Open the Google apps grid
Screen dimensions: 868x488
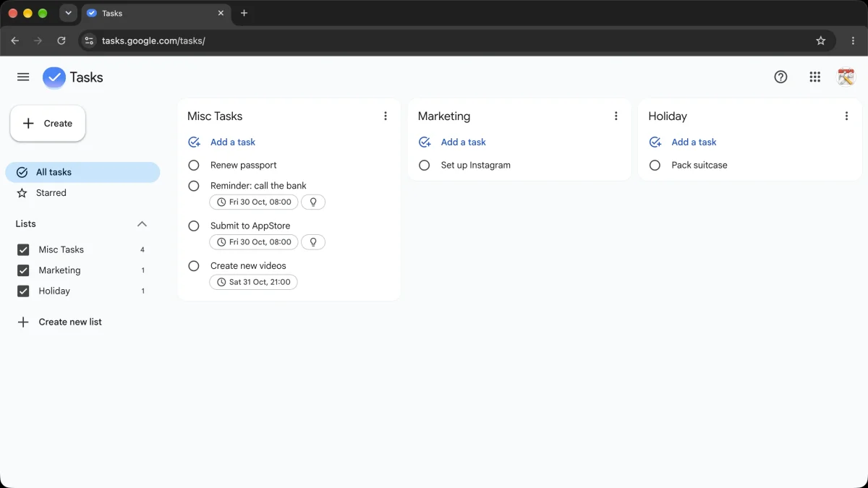point(815,77)
